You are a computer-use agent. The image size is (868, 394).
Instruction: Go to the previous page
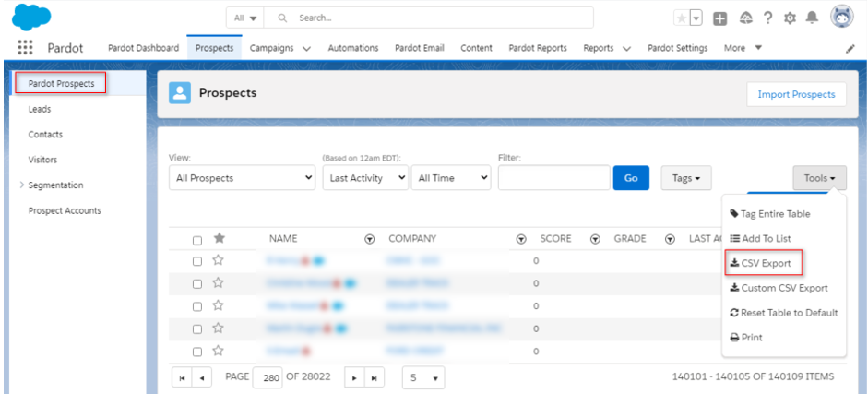point(201,378)
